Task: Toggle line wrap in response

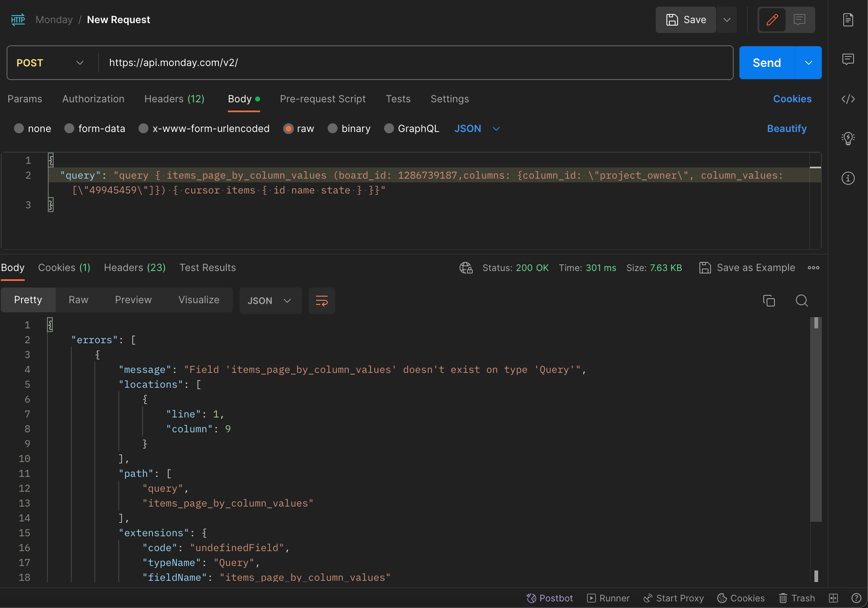Action: tap(321, 301)
